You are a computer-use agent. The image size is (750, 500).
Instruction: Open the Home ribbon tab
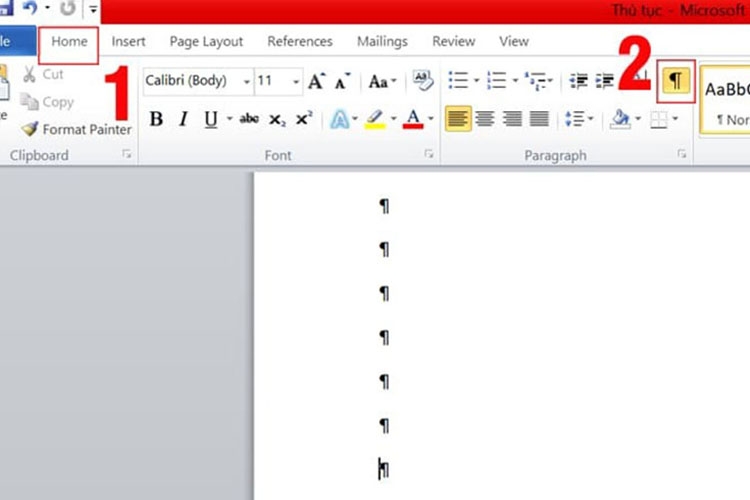69,43
